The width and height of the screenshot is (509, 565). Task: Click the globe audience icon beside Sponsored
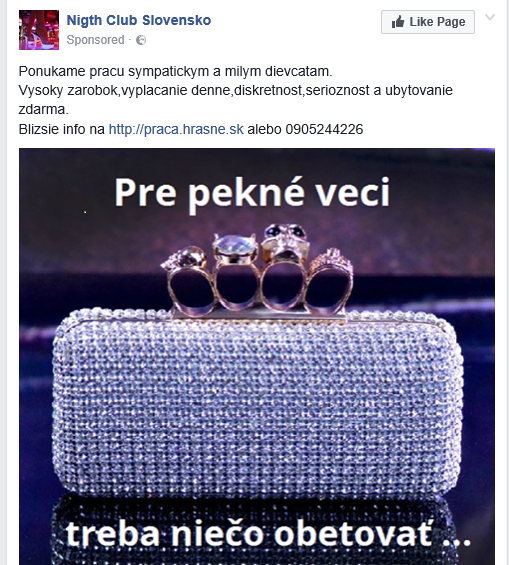pyautogui.click(x=141, y=40)
